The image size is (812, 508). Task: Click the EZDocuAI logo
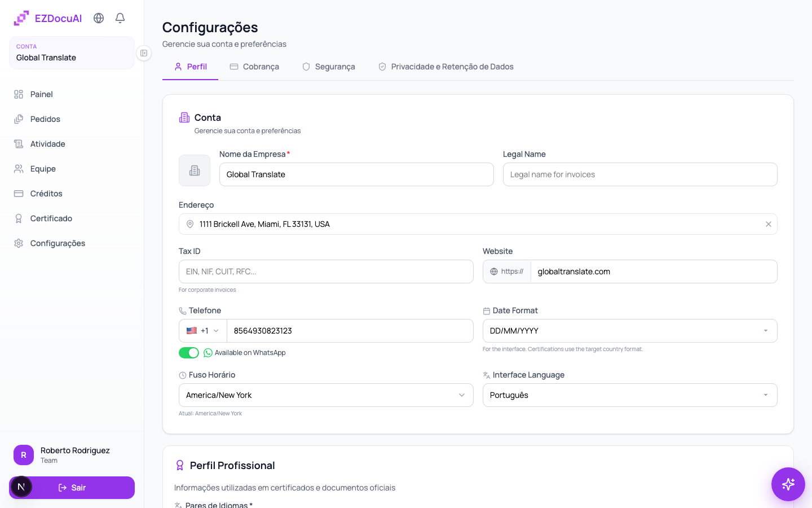[x=48, y=18]
